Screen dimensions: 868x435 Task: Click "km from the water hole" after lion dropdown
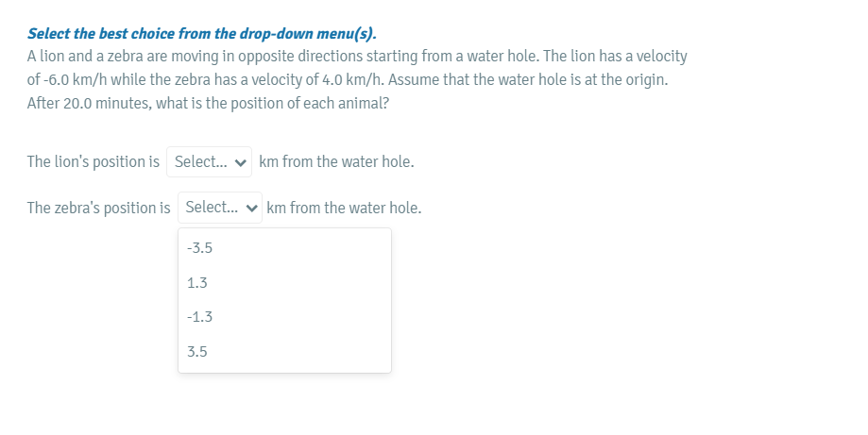[x=336, y=161]
